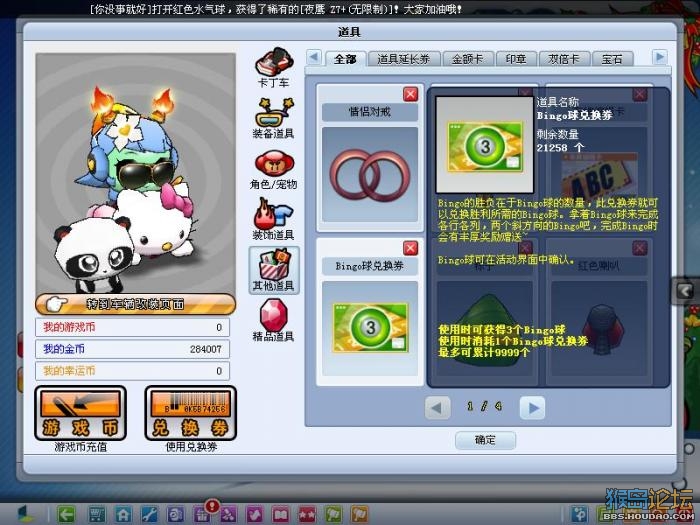Switch to the 道具延长券 tab
700x525 pixels.
(x=404, y=59)
